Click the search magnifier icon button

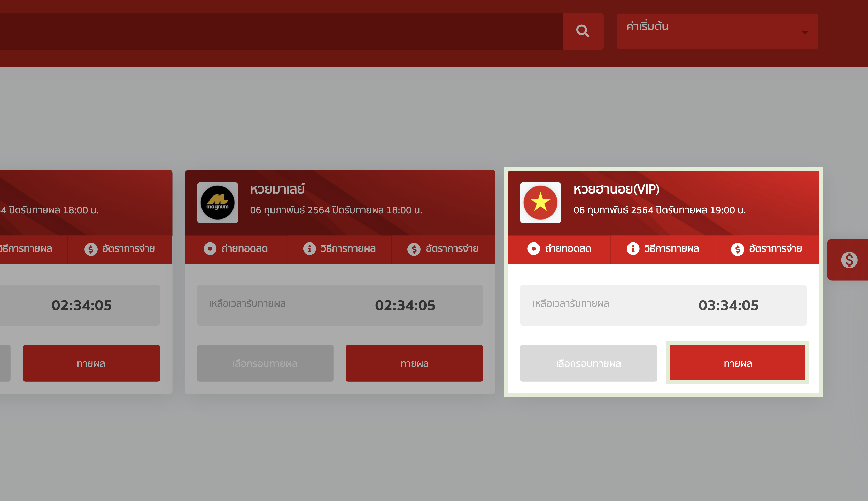[x=583, y=31]
